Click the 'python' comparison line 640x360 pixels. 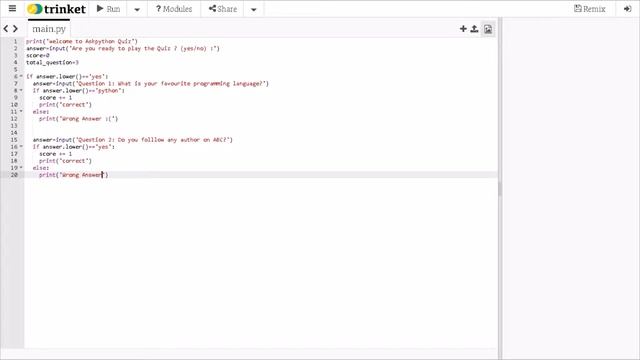[x=79, y=91]
